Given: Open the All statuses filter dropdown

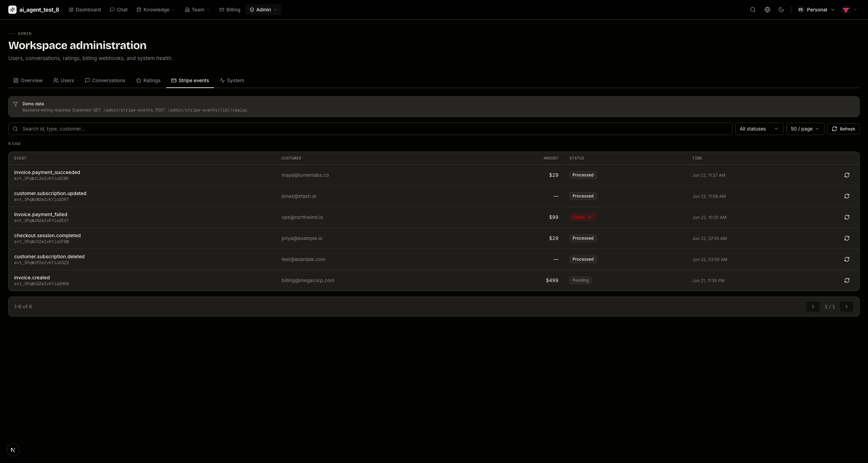Looking at the screenshot, I should coord(759,129).
